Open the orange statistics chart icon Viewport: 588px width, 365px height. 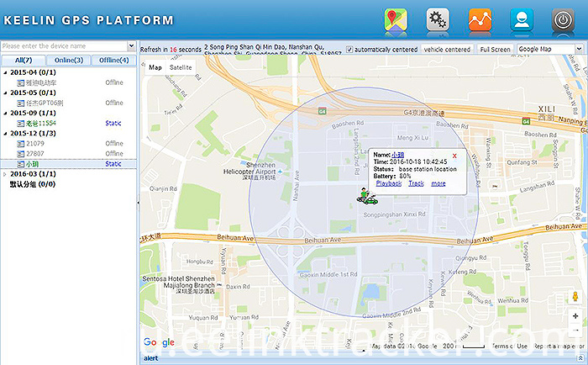(480, 20)
